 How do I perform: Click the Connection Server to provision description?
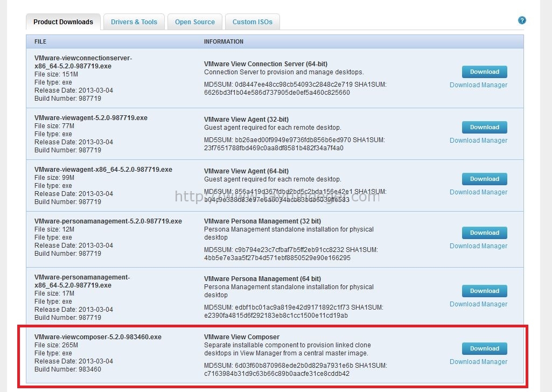point(284,72)
